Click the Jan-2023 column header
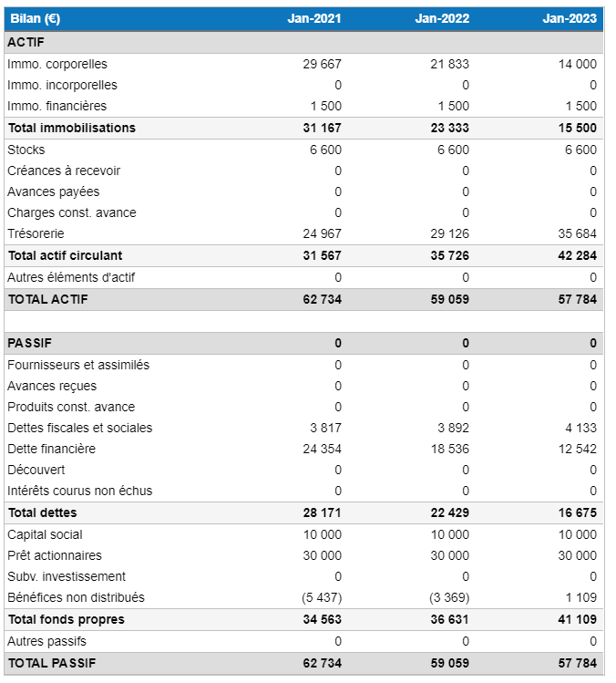This screenshot has width=616, height=683. coord(570,19)
